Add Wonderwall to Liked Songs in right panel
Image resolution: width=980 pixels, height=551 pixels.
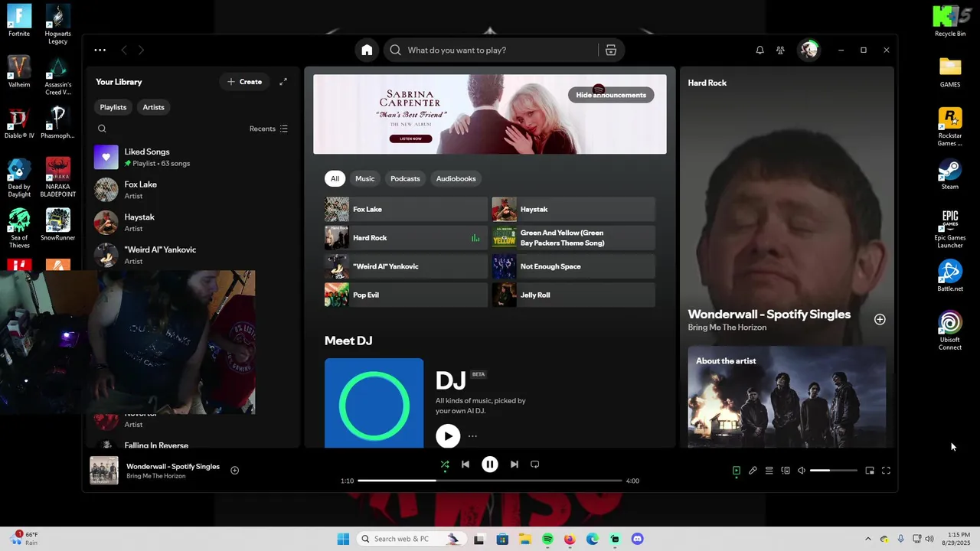pos(880,319)
